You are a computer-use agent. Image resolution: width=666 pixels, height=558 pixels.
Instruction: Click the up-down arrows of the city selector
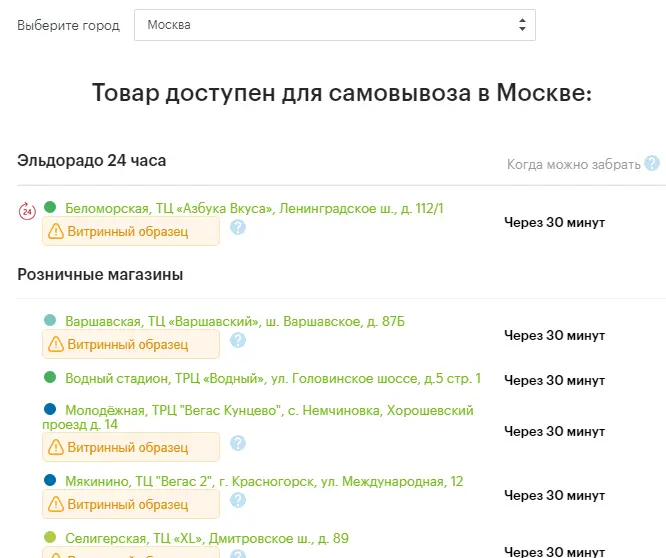click(522, 25)
